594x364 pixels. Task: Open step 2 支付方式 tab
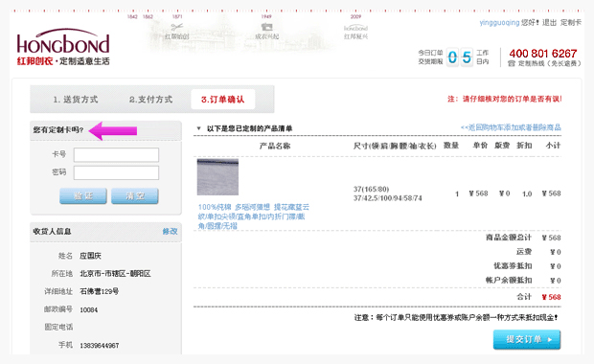coord(150,100)
